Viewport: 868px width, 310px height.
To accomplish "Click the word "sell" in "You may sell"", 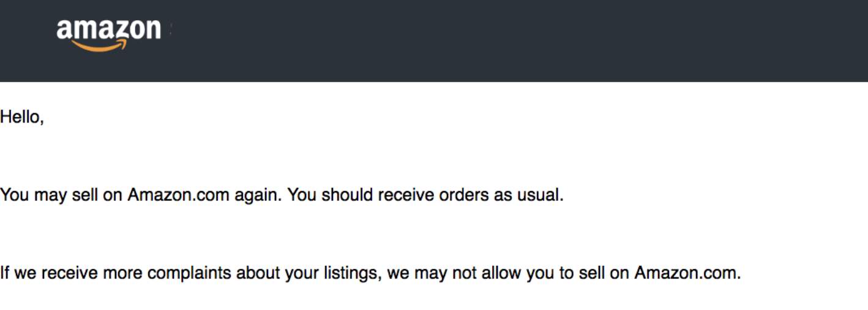I will point(90,195).
